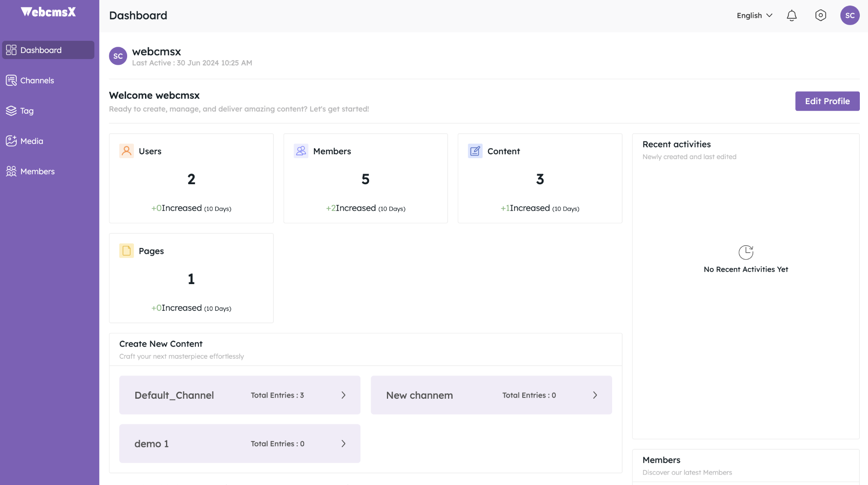This screenshot has height=485, width=868.
Task: Click the Users card person icon
Action: [x=126, y=151]
